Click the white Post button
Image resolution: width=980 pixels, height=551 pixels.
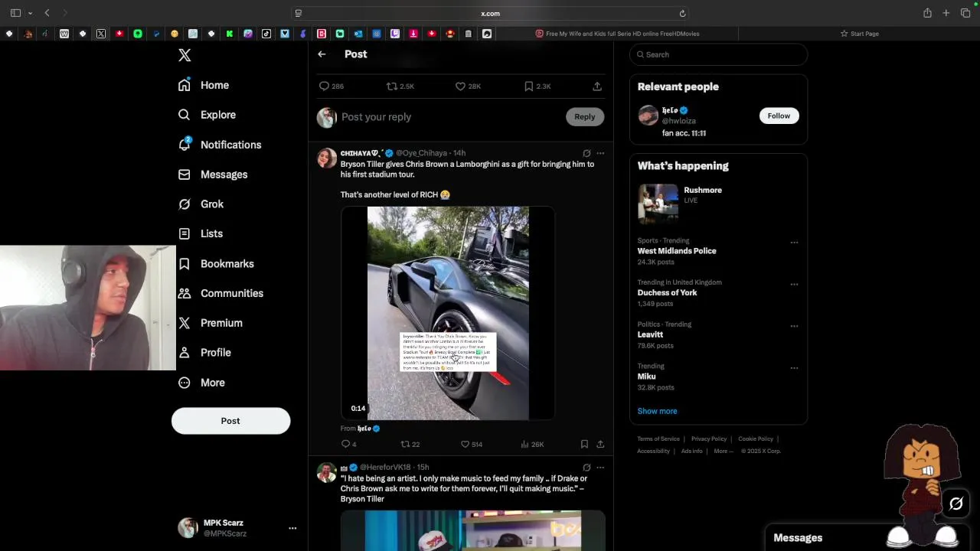pos(230,421)
